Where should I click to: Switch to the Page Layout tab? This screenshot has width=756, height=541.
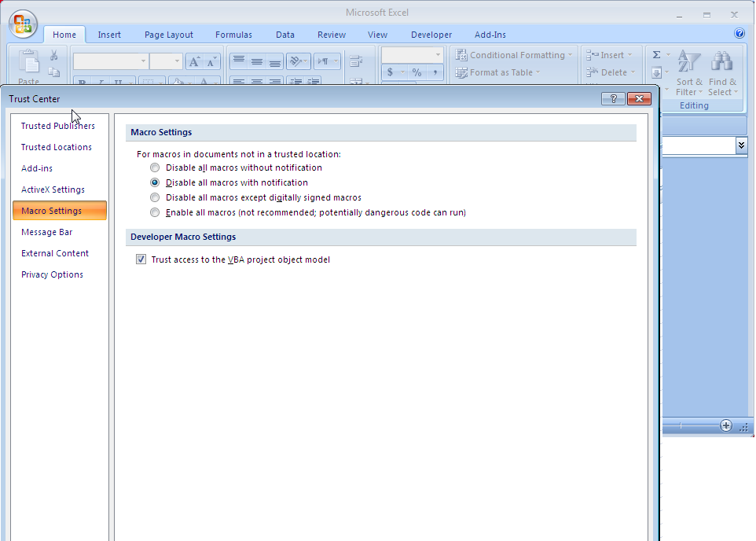point(169,35)
